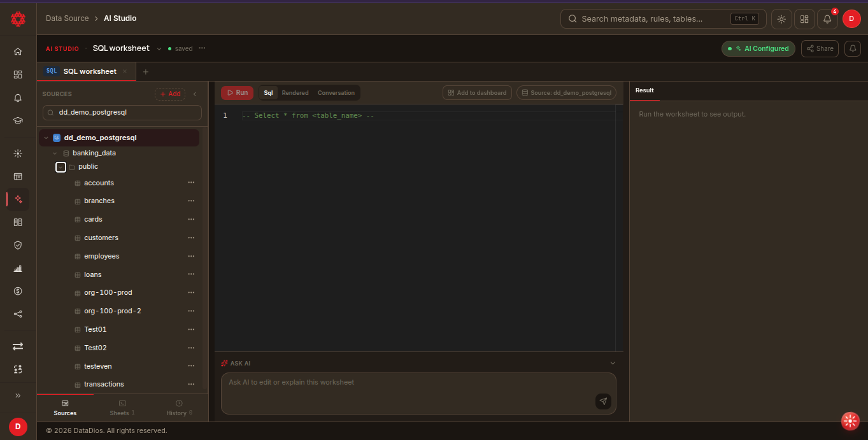Switch to the History tab
The height and width of the screenshot is (440, 868).
[x=179, y=408]
